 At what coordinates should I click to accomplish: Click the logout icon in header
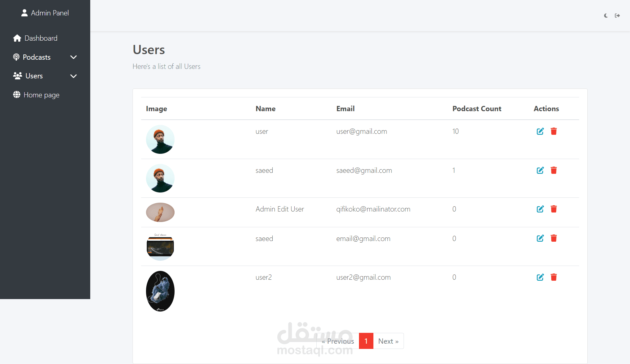pyautogui.click(x=617, y=15)
